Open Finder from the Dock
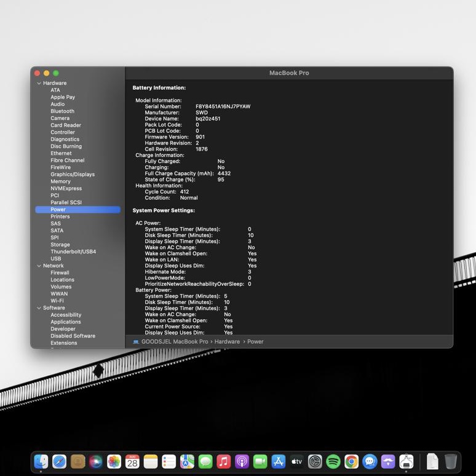This screenshot has height=476, width=476. click(x=41, y=462)
